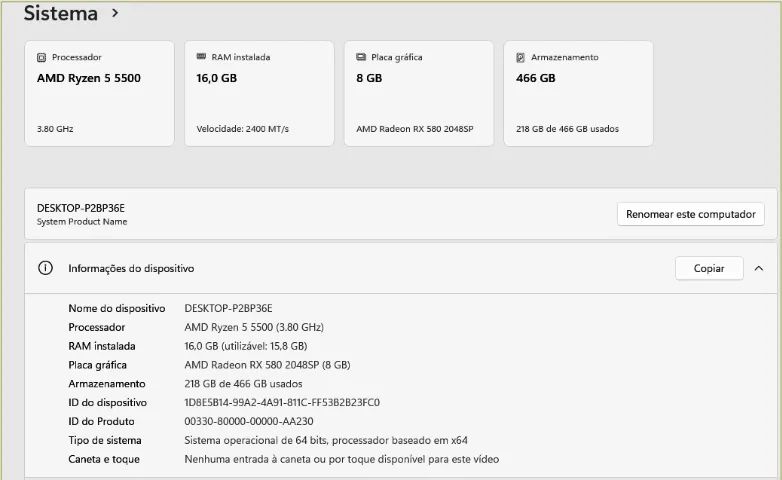Click the DESKTOP-P2BP36E computer name header

coord(81,208)
